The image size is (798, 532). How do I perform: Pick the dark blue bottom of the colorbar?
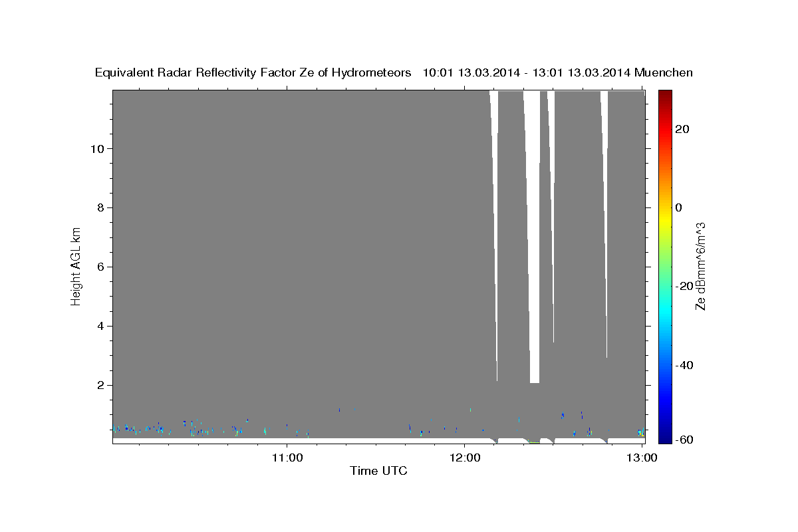pyautogui.click(x=665, y=438)
